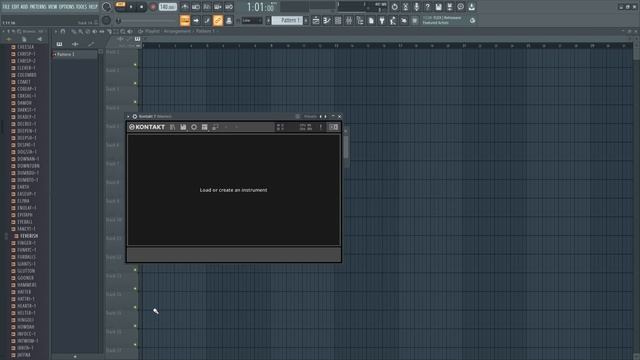The image size is (640, 360).
Task: Click the first of the three browser tab icons above the folder list
Action: [x=9, y=39]
